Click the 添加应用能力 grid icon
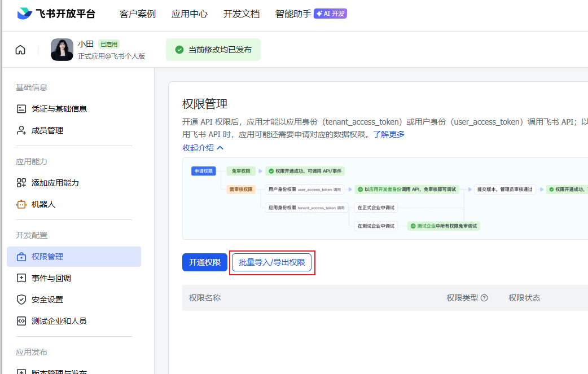The width and height of the screenshot is (588, 374). click(21, 183)
